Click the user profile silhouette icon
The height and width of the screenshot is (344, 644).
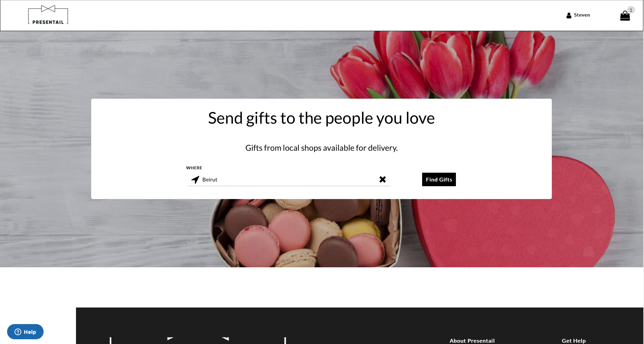click(x=569, y=15)
